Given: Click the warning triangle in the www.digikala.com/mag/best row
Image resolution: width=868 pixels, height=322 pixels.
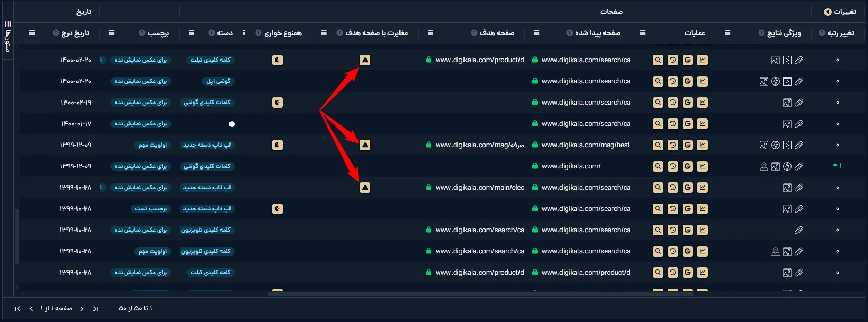Looking at the screenshot, I should coord(365,145).
